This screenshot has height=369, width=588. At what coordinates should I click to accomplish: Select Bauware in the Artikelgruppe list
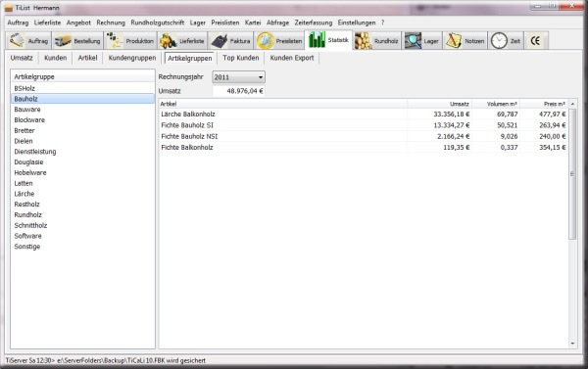(82, 110)
